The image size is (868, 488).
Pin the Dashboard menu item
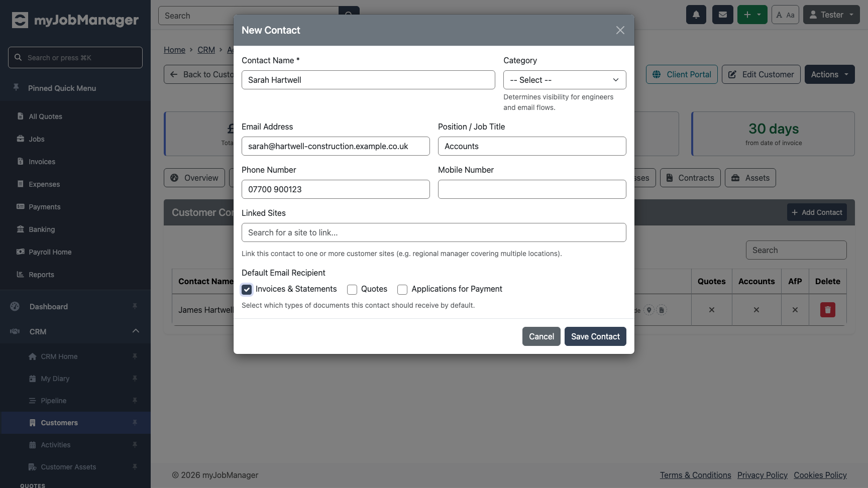coord(135,306)
